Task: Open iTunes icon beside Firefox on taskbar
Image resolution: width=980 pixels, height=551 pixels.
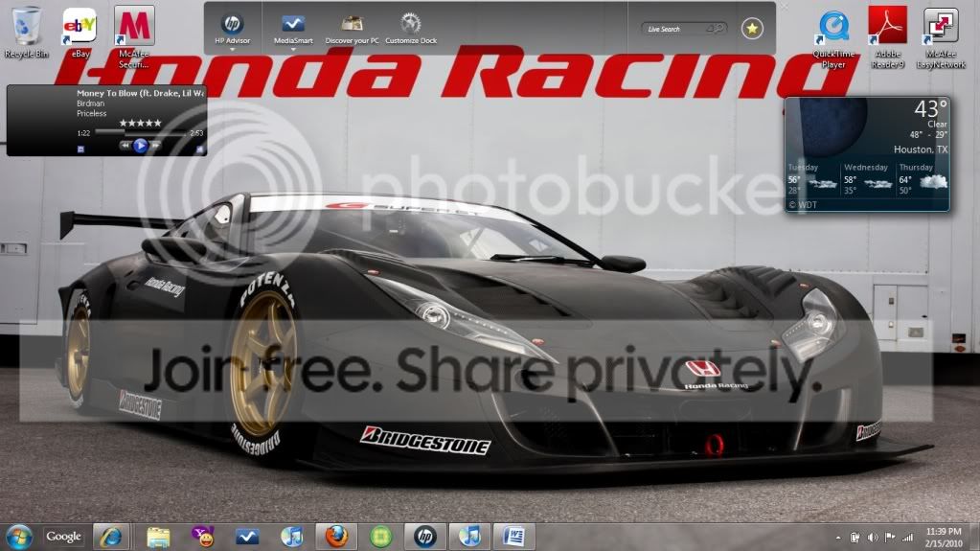Action: [x=291, y=537]
